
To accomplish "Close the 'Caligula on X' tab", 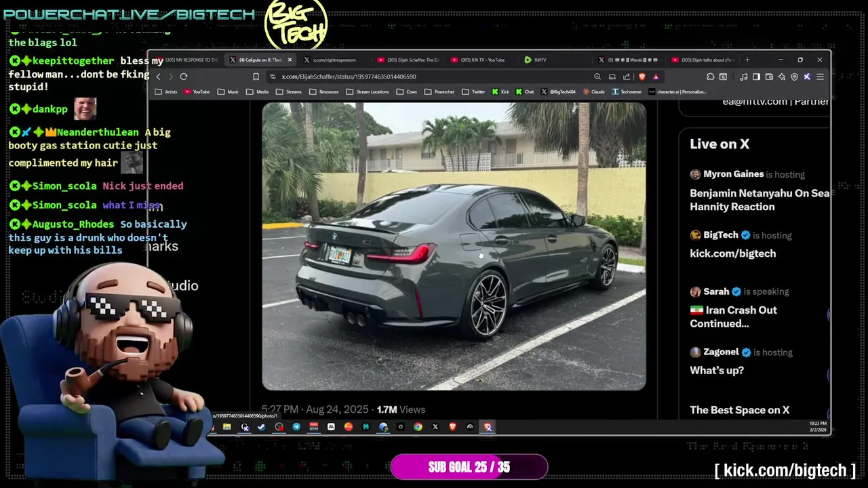I will point(290,60).
